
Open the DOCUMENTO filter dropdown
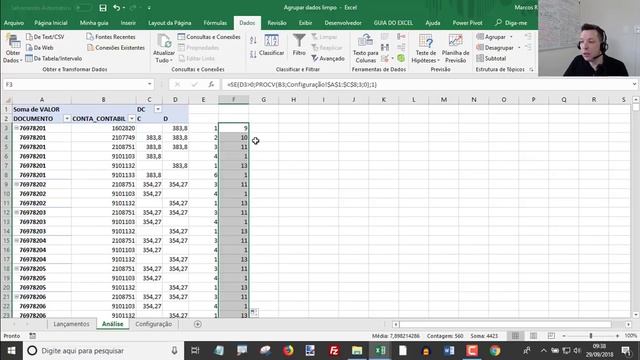[x=67, y=119]
